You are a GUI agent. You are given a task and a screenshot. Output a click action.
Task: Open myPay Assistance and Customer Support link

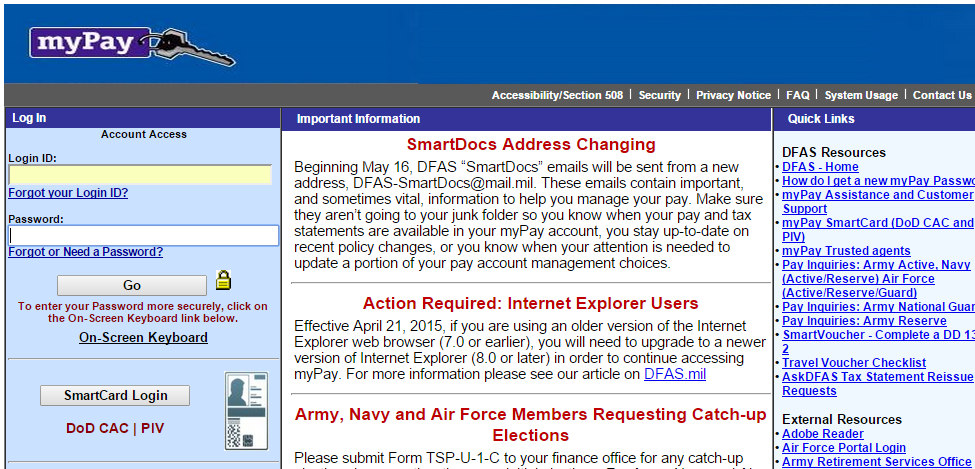pyautogui.click(x=877, y=202)
